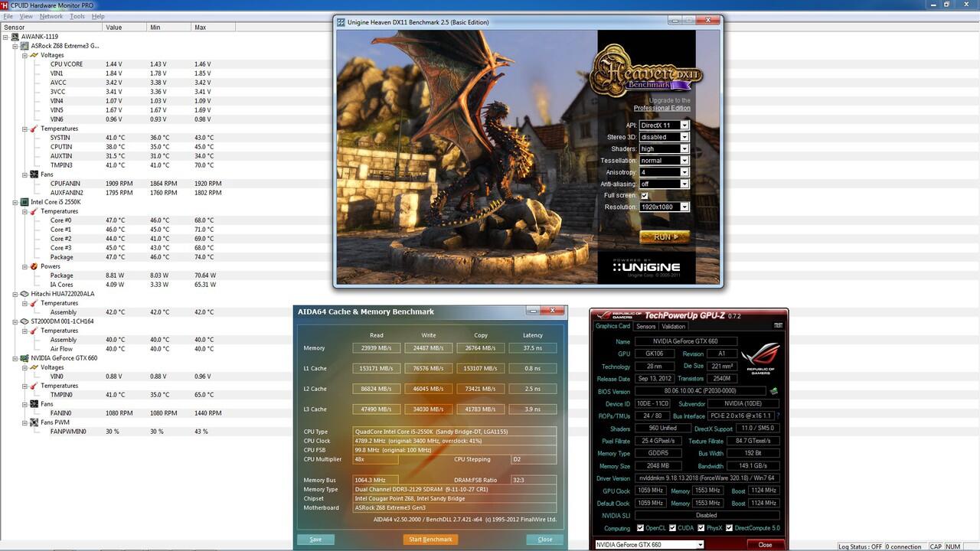The height and width of the screenshot is (551, 980).
Task: Click the Hitachi hard drive icon
Action: pos(25,294)
